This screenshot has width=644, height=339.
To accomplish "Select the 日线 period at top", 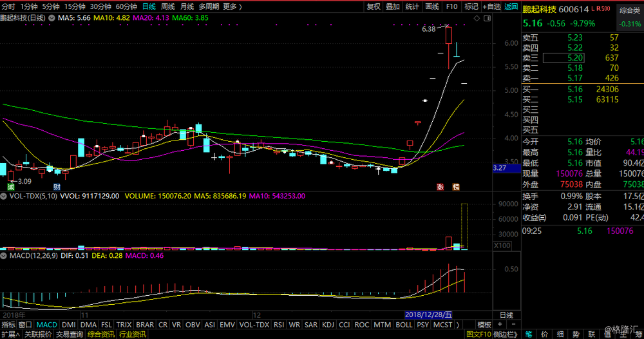I will 149,6.
